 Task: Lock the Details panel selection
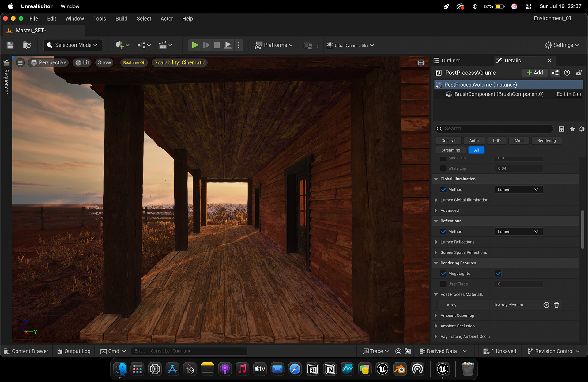pos(579,73)
